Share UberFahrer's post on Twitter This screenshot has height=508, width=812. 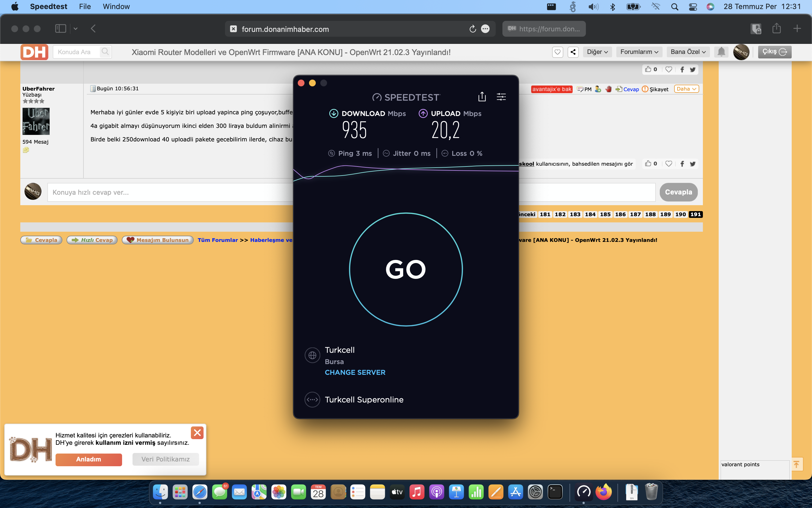(692, 164)
